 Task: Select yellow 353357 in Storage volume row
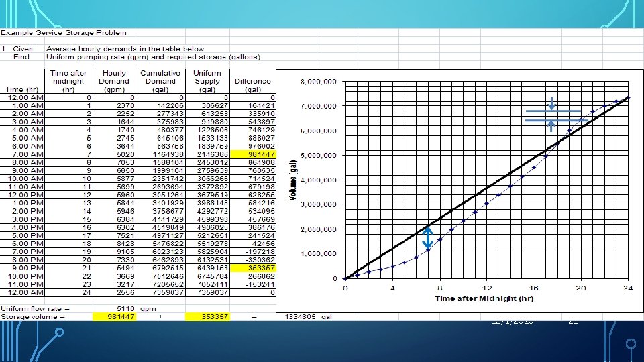pos(207,317)
